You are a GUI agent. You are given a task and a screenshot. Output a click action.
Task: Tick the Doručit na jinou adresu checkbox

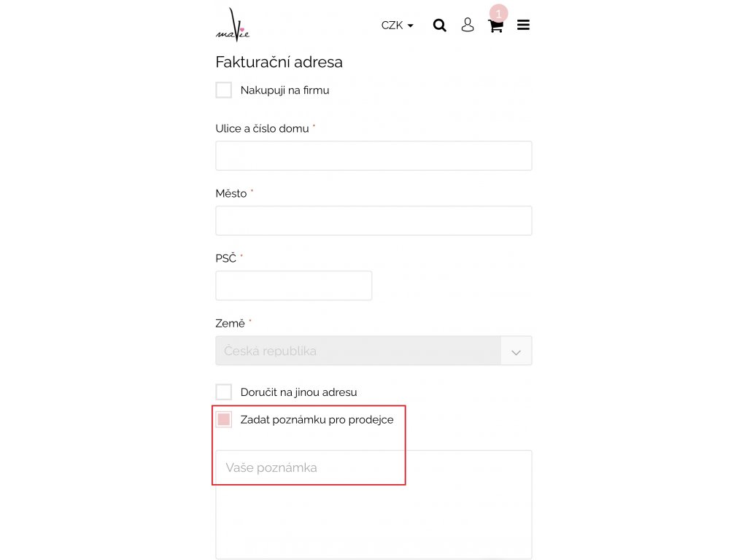coord(224,392)
